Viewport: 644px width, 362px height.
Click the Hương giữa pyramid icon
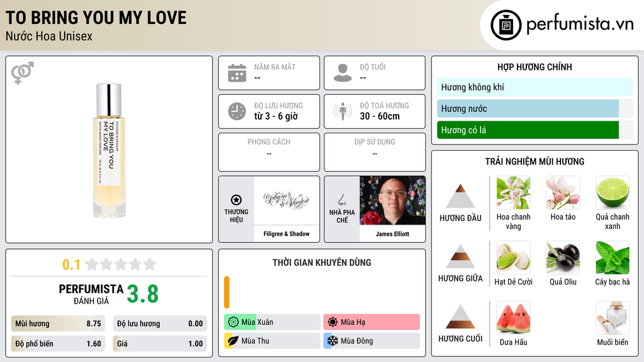point(460,256)
